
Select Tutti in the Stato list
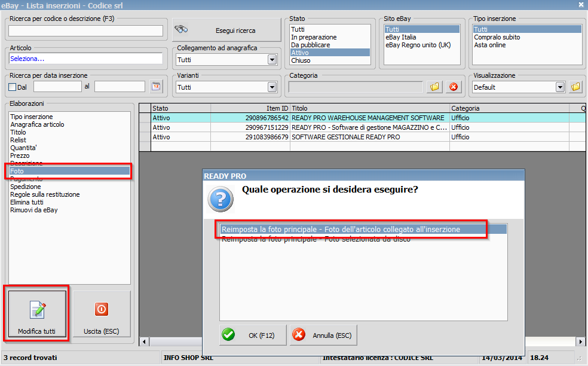330,29
